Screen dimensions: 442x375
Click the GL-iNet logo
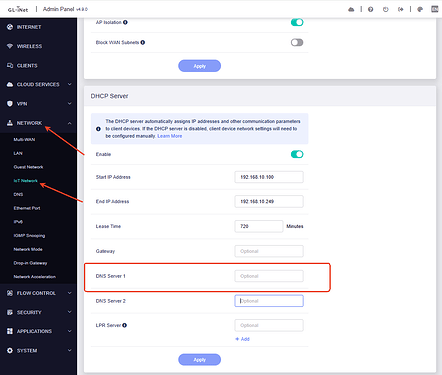(x=18, y=9)
